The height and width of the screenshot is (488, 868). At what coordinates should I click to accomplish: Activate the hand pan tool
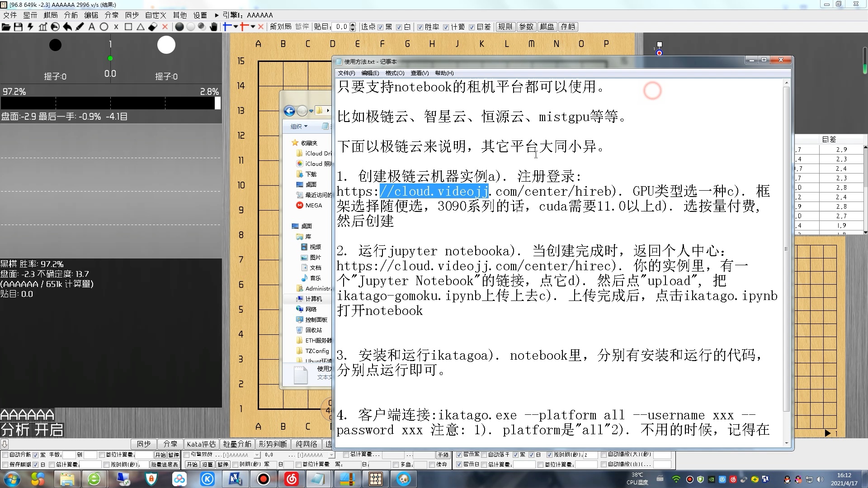[x=213, y=27]
